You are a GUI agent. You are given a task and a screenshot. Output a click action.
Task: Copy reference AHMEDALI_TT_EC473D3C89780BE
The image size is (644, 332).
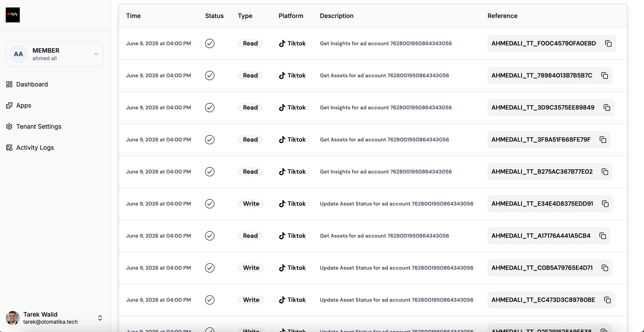click(608, 300)
